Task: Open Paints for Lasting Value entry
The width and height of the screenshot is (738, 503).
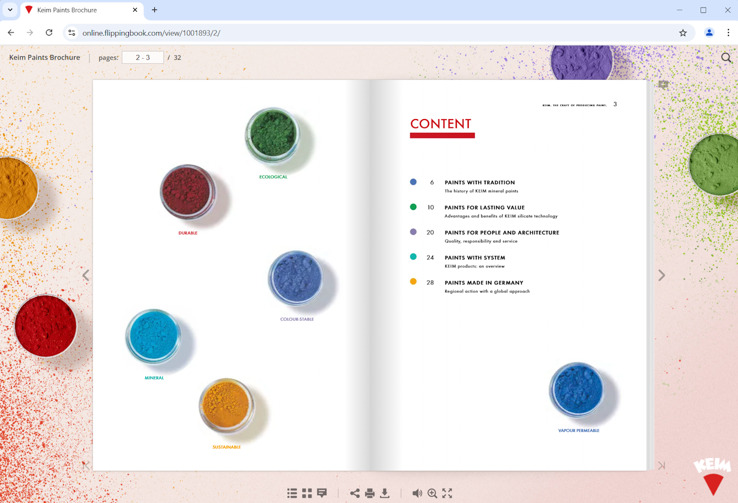Action: tap(484, 208)
